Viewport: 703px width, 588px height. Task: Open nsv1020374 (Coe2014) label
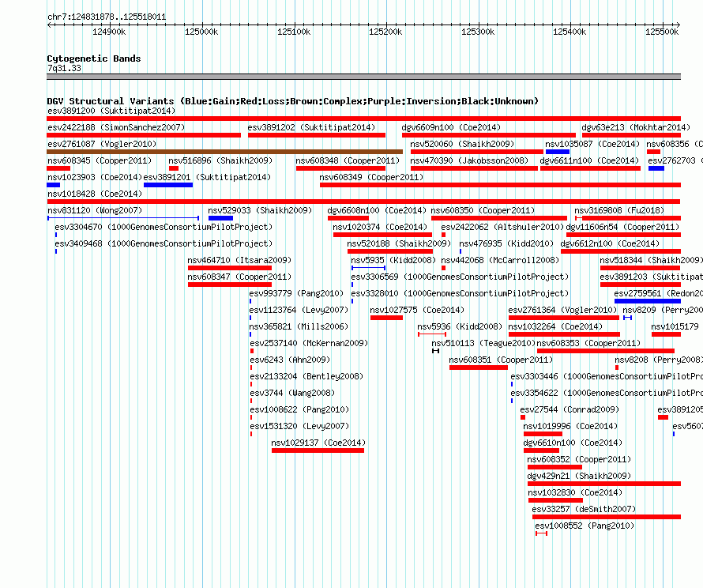pyautogui.click(x=380, y=227)
